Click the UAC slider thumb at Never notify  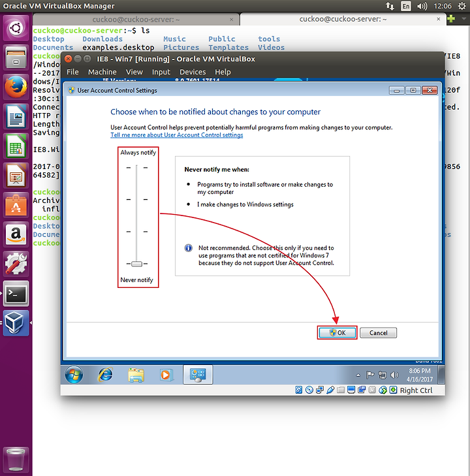[x=136, y=264]
